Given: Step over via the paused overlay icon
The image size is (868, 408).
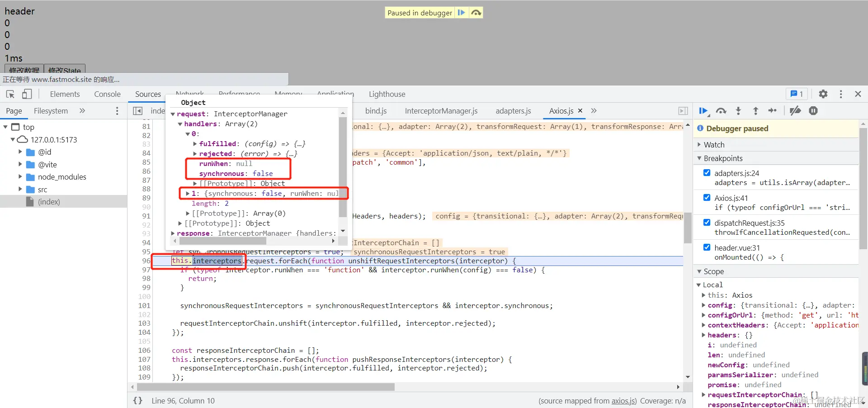Looking at the screenshot, I should click(476, 13).
